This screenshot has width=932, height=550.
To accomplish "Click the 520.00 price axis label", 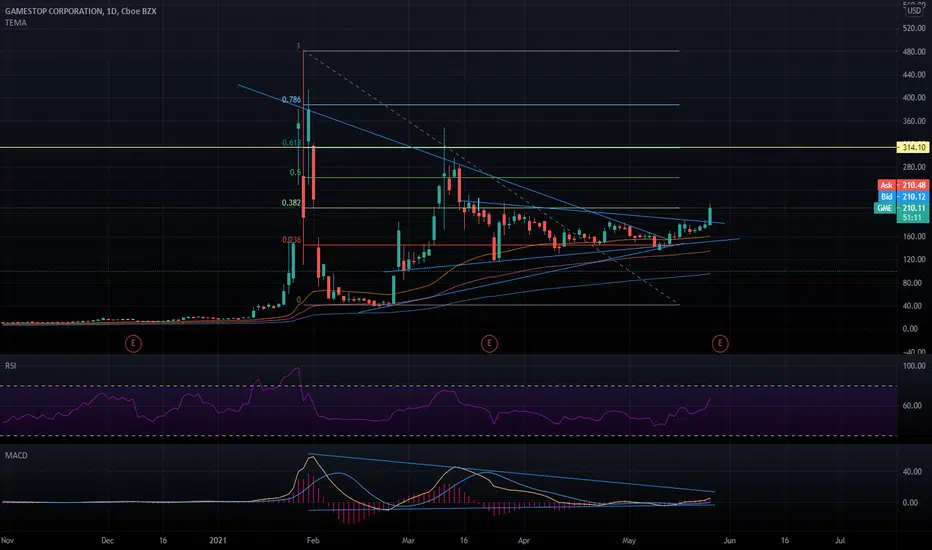I will 914,29.
